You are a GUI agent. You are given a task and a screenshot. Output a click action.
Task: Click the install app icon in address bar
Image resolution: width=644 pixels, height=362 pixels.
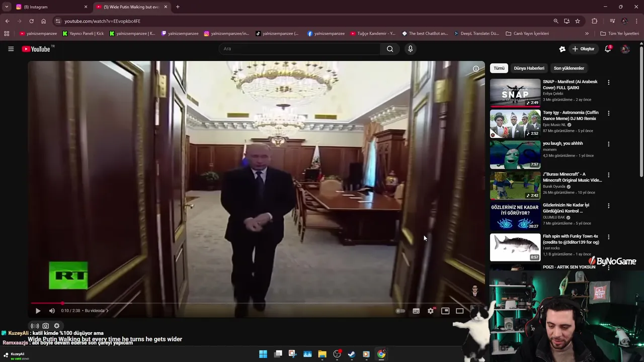coord(567,21)
